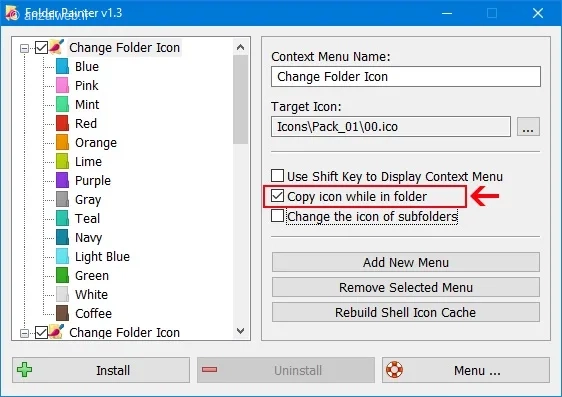Select the Red tree item label
Screen dimensions: 562x397
(x=86, y=123)
